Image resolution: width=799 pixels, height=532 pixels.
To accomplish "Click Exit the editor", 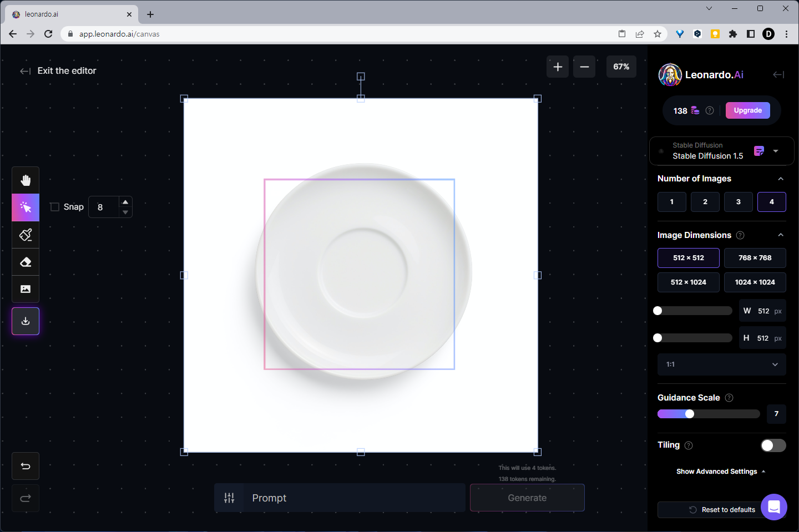I will coord(58,71).
